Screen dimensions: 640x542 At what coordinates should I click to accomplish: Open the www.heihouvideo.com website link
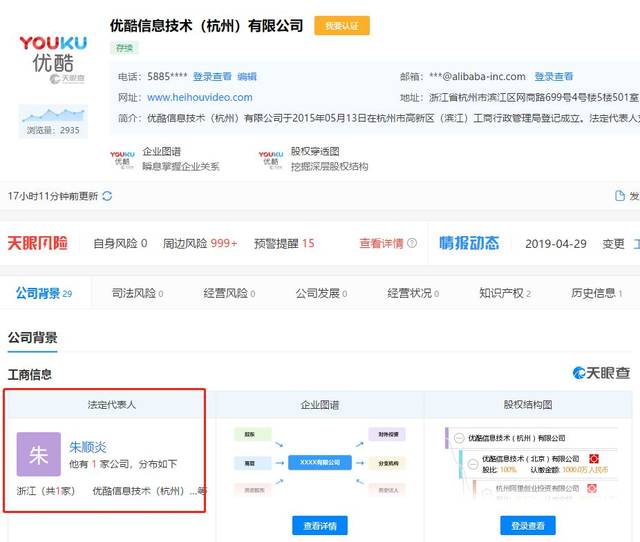[x=200, y=97]
